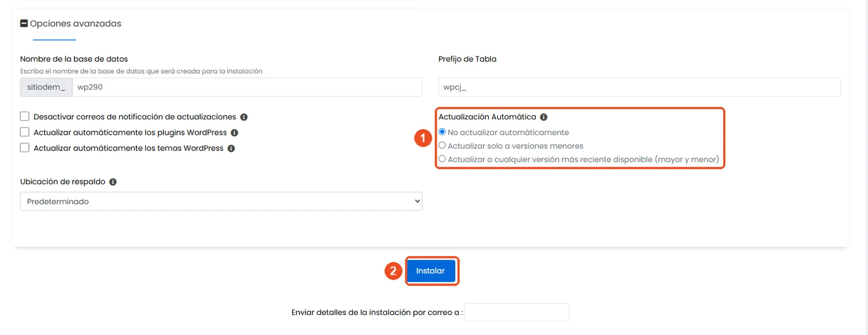The height and width of the screenshot is (335, 868).
Task: Enable auto-update WordPress plugins checkbox
Action: click(24, 132)
